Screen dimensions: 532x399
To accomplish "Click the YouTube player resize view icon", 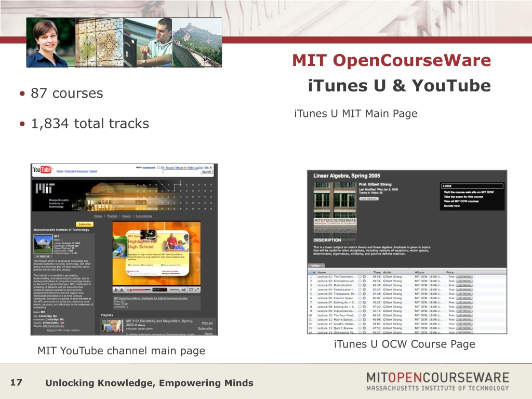I will point(191,289).
